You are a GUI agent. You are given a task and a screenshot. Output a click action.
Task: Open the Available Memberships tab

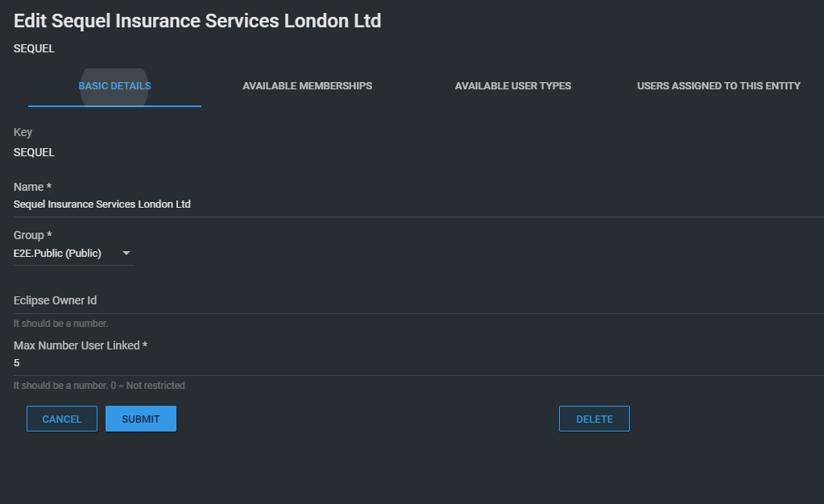[308, 86]
